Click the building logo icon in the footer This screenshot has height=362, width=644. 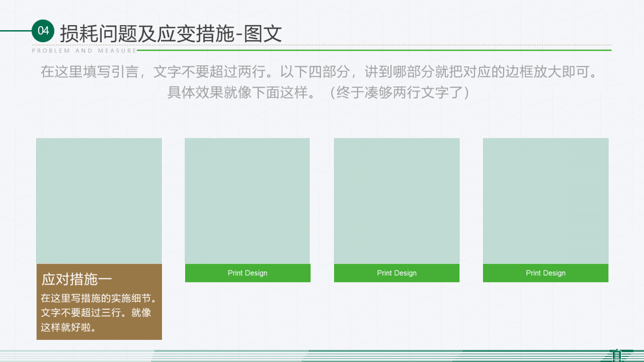point(617,355)
